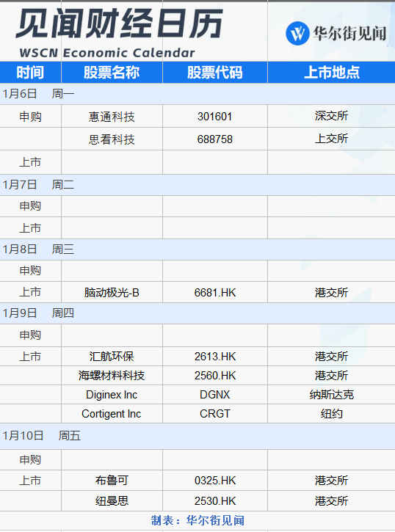Click the 1月8日 周三 date row

(x=197, y=249)
